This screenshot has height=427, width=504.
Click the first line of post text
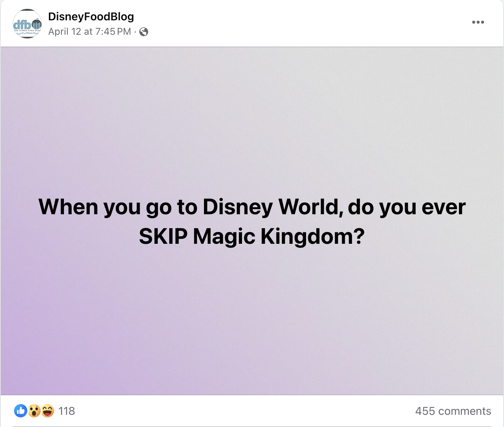(x=252, y=207)
